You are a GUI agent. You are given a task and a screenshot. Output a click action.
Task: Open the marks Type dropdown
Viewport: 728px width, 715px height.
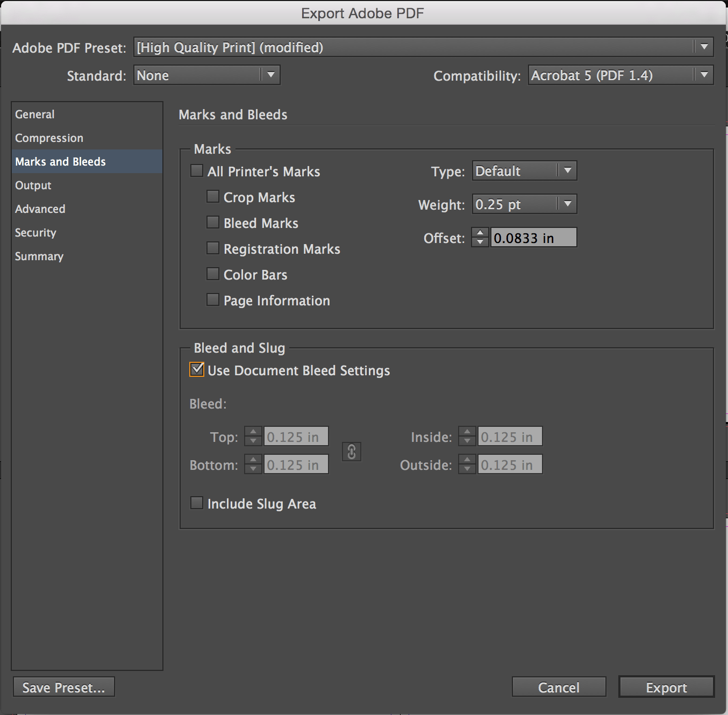(524, 171)
